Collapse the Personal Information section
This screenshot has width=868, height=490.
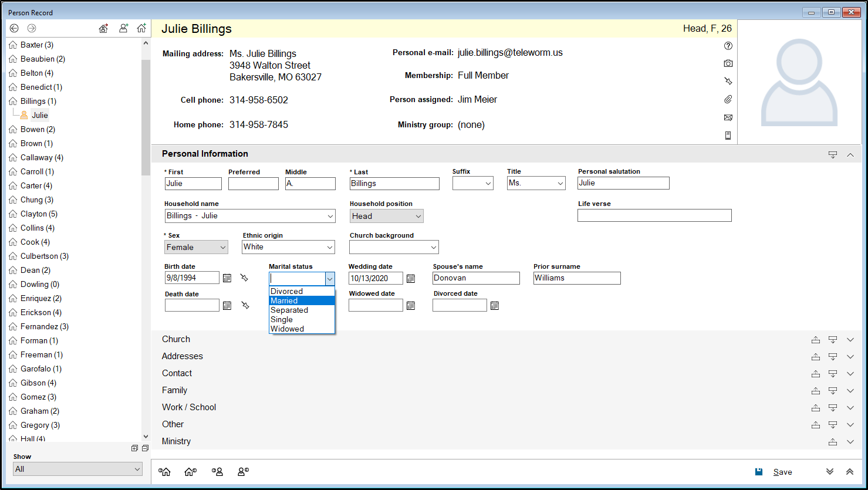point(850,155)
